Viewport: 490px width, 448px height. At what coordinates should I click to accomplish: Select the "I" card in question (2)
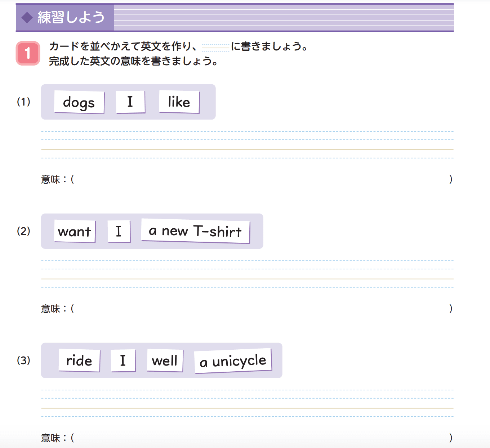click(119, 231)
